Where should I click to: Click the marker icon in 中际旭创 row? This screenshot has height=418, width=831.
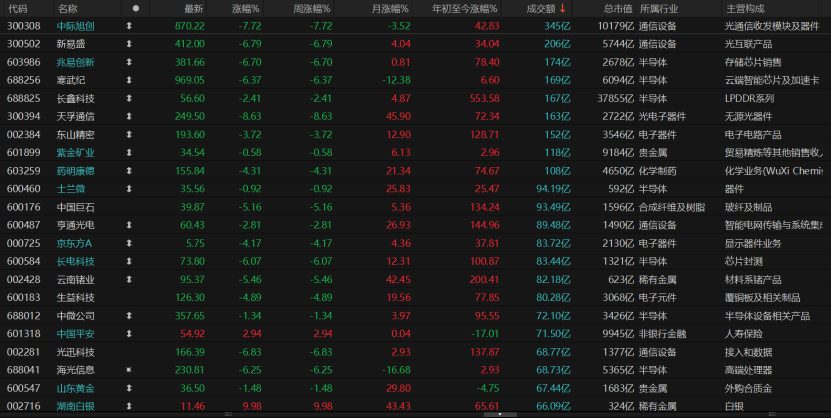129,25
